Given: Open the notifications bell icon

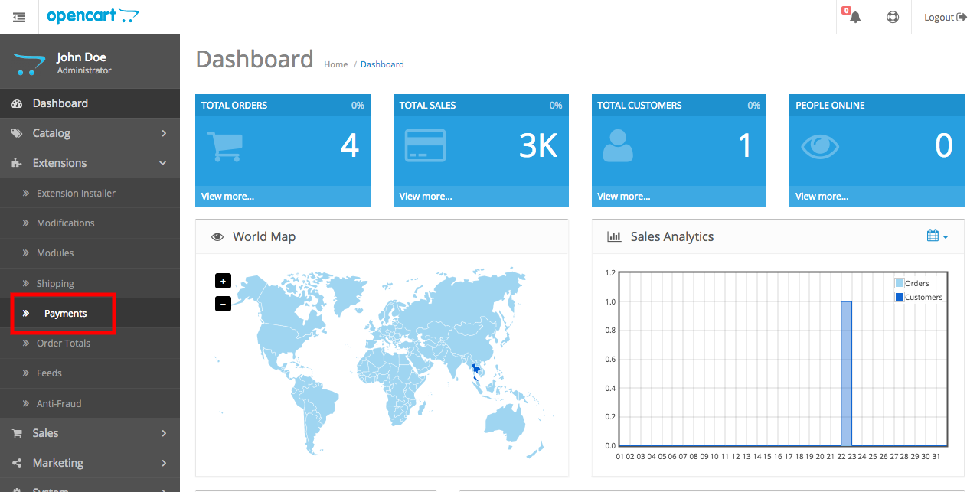Looking at the screenshot, I should [x=855, y=17].
